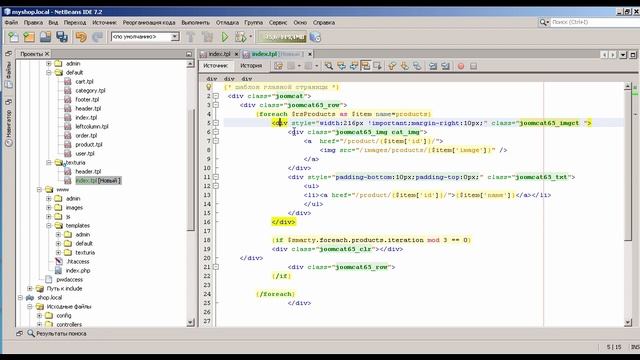Open the Реорганизация кода menu
Screen dimensions: 640x360
(x=149, y=22)
